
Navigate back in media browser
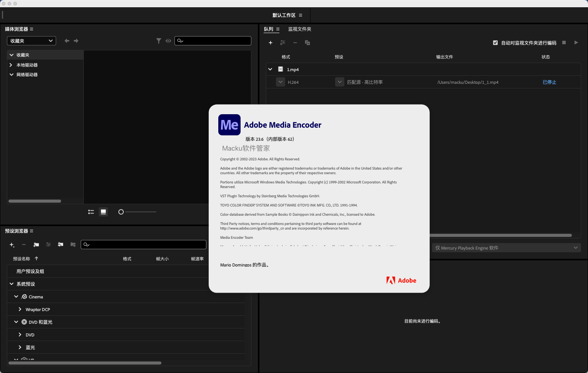click(67, 41)
